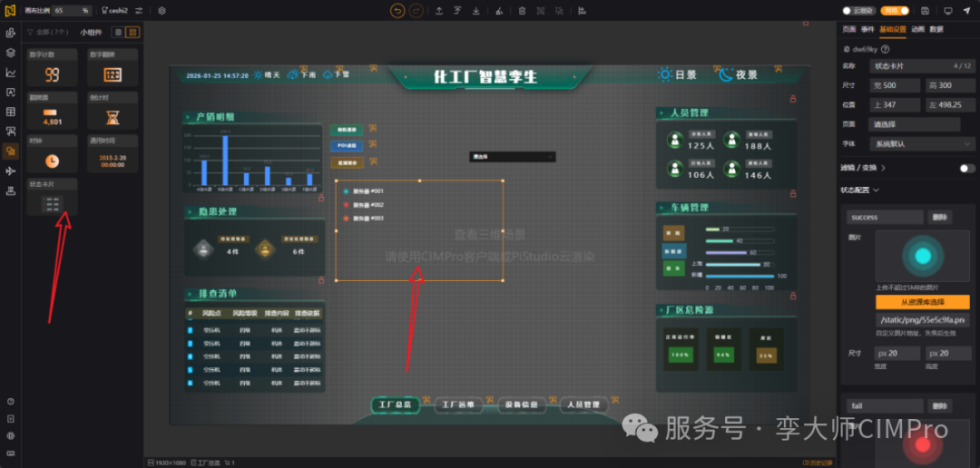Click the monitor preview icon

pos(948,11)
